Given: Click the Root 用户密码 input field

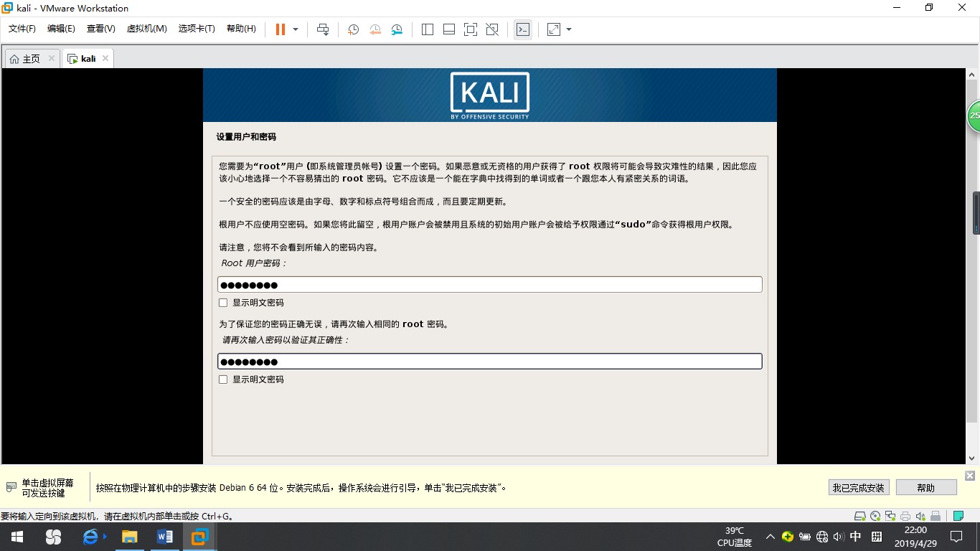Looking at the screenshot, I should tap(490, 285).
